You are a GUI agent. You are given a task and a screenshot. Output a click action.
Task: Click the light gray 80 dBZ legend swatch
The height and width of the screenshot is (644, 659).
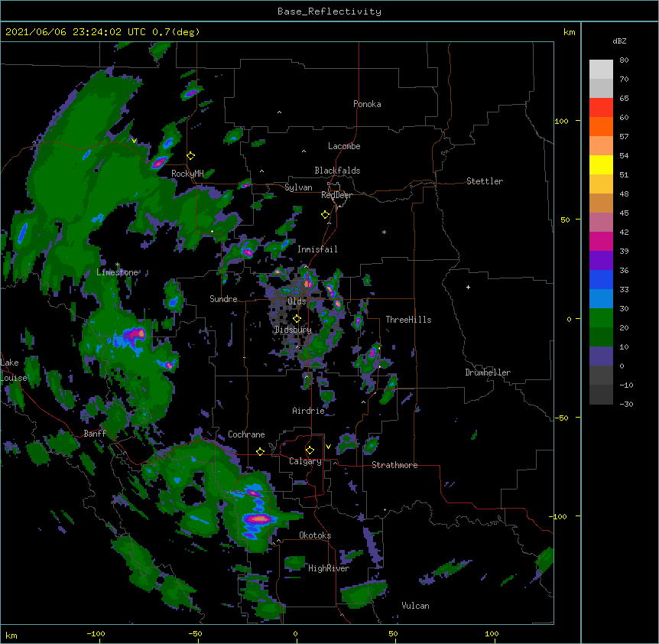click(x=601, y=70)
